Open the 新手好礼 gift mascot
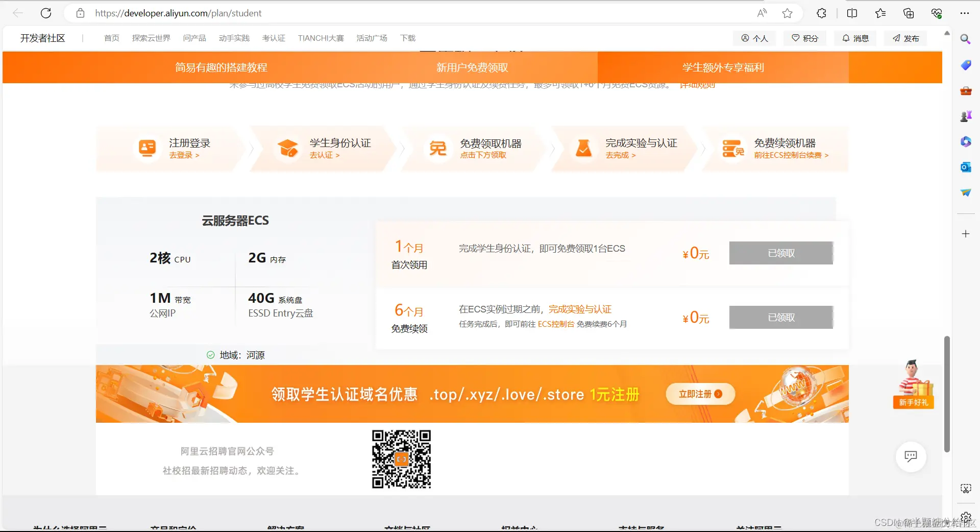 coord(913,384)
